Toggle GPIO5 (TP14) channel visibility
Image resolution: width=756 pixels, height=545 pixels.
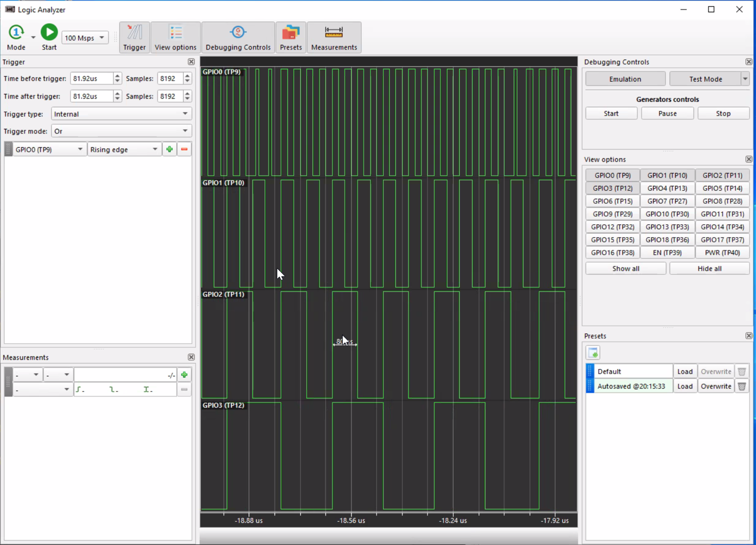tap(722, 188)
